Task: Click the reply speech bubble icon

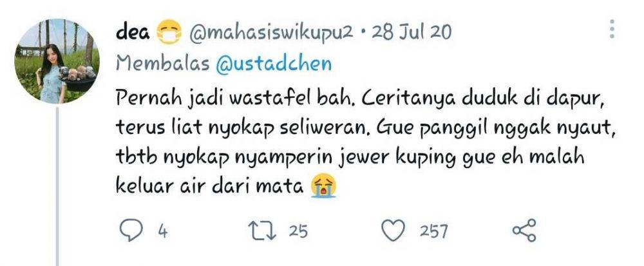Action: [x=131, y=230]
